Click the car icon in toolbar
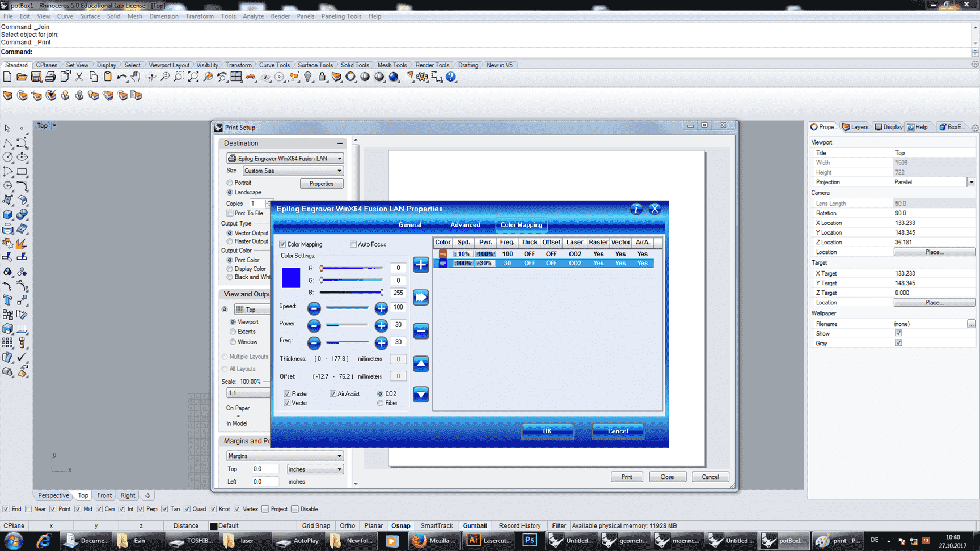 251,77
